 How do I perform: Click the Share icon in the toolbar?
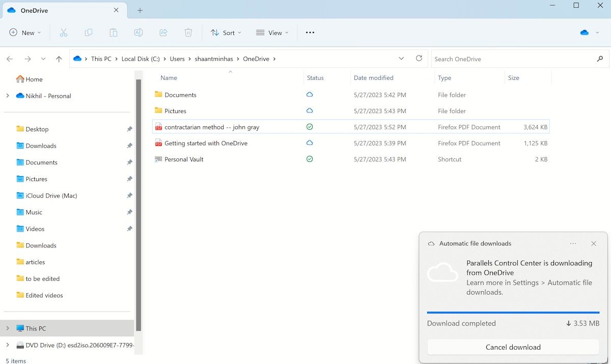point(163,32)
